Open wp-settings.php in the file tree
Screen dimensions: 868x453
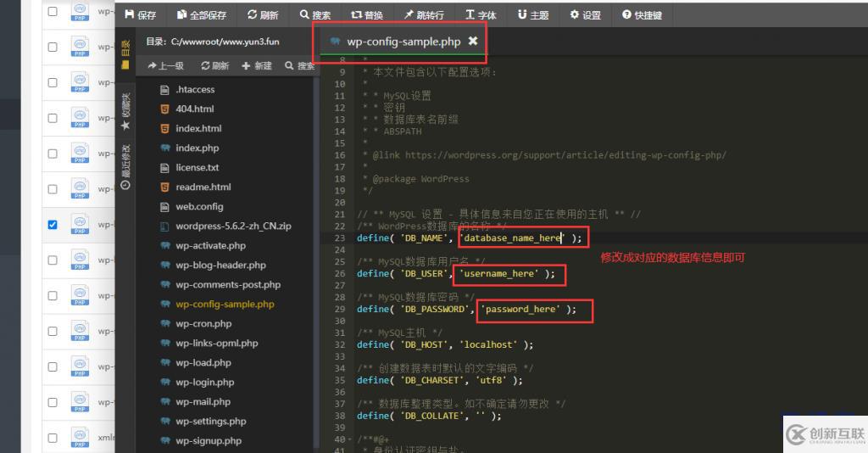click(x=211, y=422)
